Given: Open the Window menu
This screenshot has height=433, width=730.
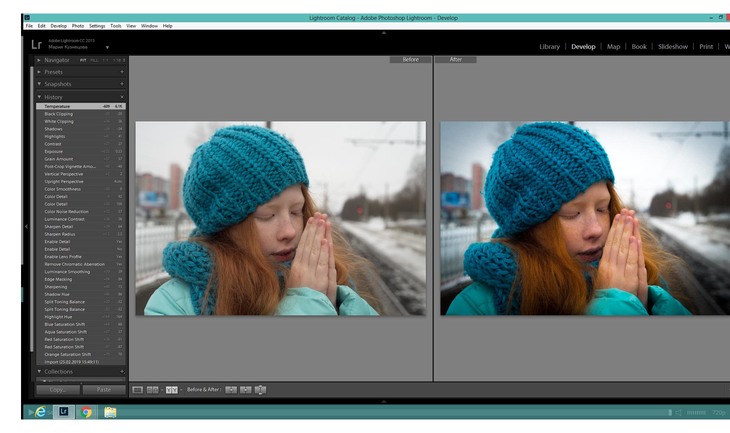Looking at the screenshot, I should pyautogui.click(x=149, y=26).
